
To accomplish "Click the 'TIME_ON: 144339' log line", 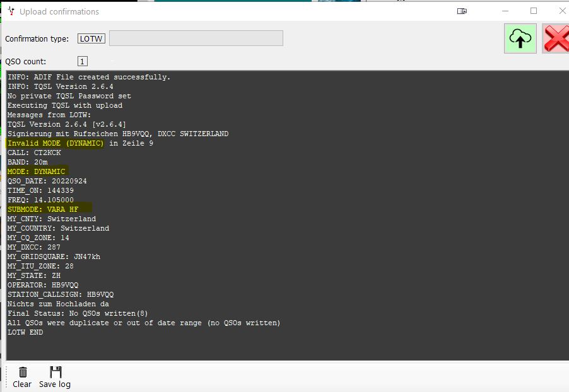I will pyautogui.click(x=40, y=190).
